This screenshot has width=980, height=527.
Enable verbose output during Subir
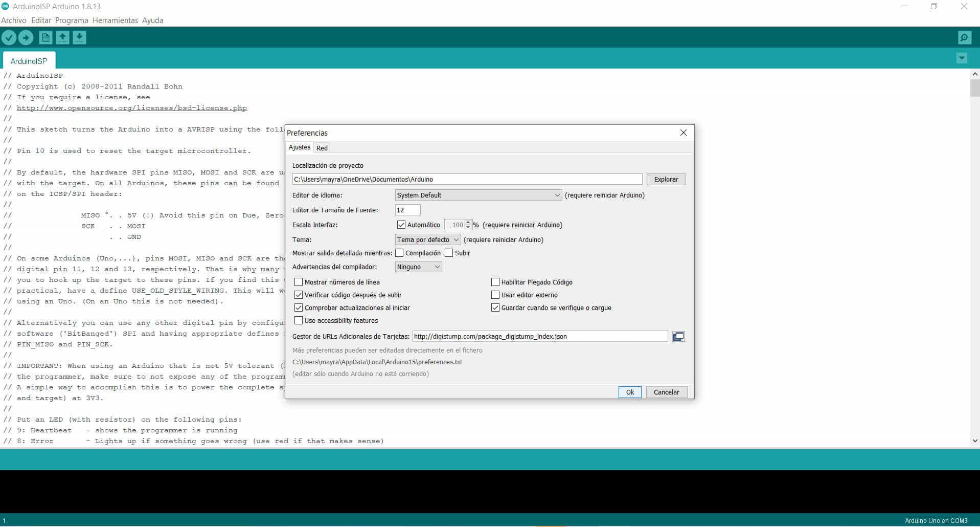point(449,253)
